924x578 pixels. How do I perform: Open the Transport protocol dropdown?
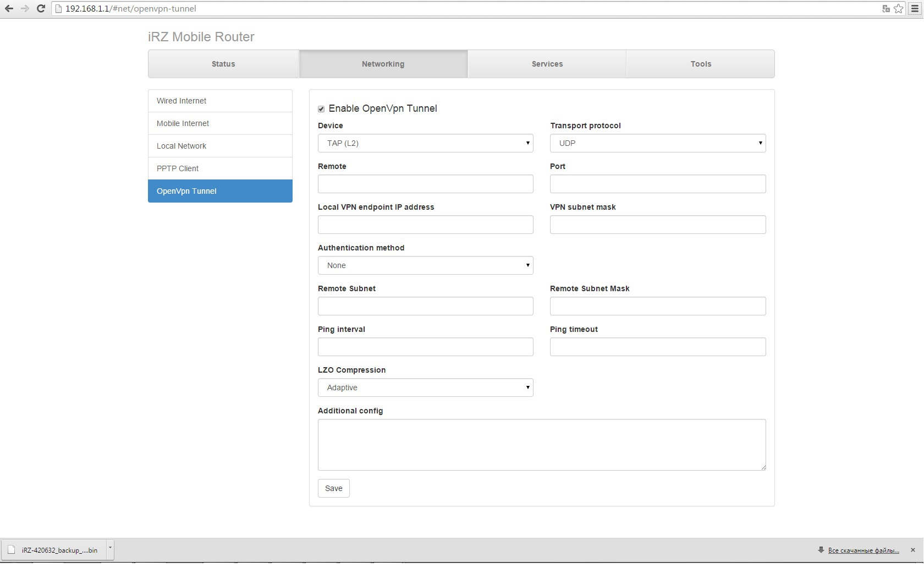(658, 143)
